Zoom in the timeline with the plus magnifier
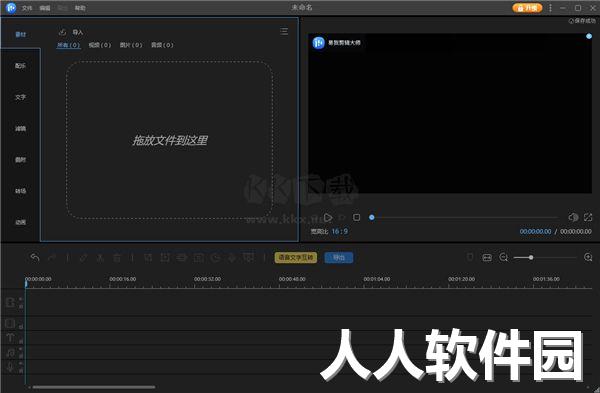This screenshot has width=600, height=393. [588, 258]
